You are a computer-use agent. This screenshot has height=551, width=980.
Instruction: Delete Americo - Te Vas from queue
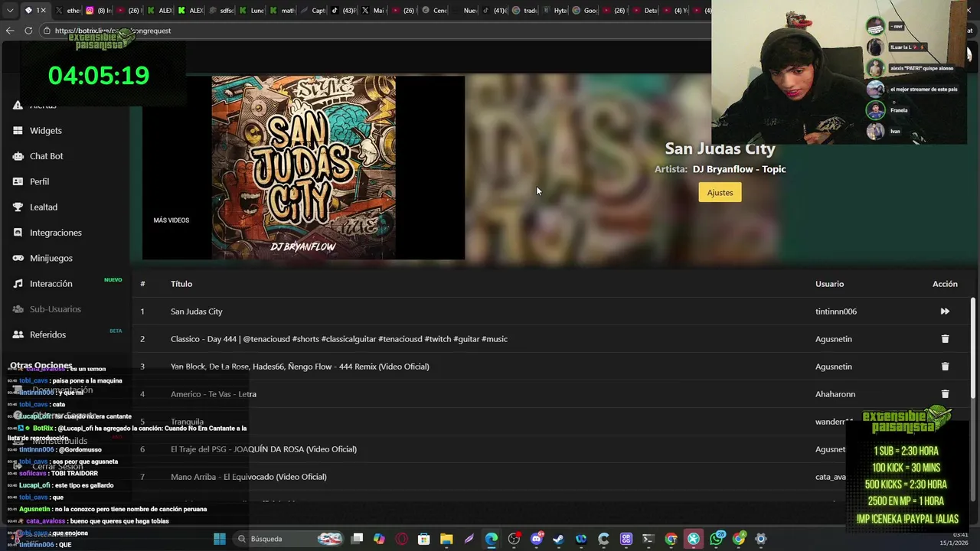945,394
